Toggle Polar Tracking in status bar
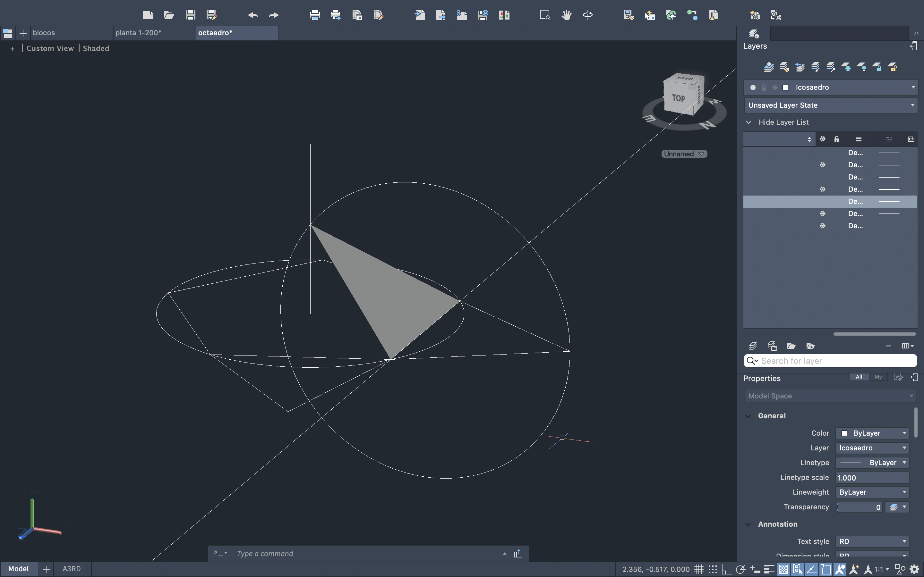 click(x=741, y=569)
